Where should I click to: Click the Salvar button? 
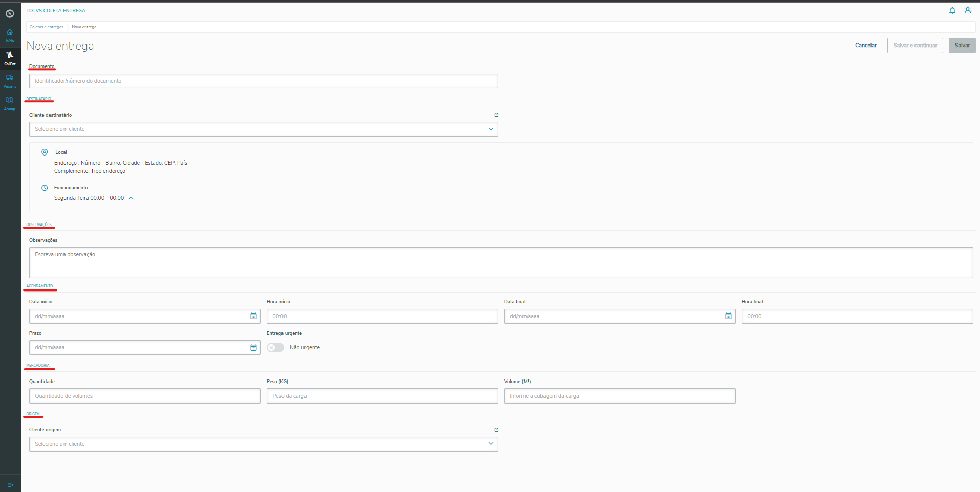point(962,46)
